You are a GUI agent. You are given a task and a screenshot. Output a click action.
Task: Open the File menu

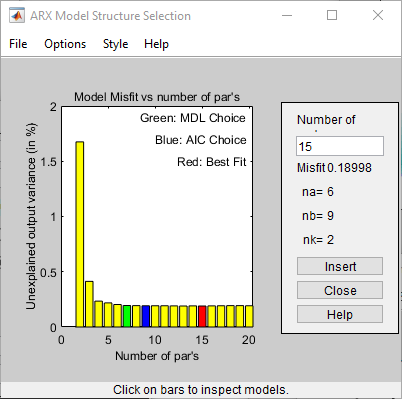point(18,44)
